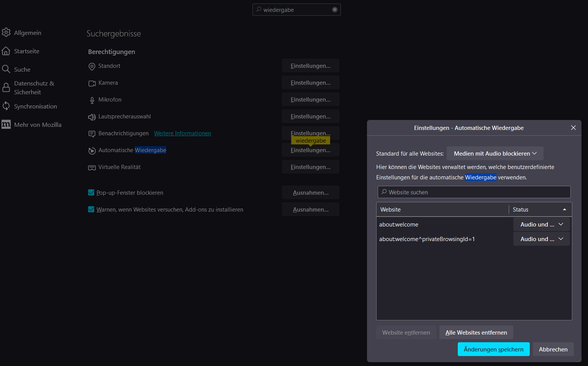Click the Startseite house icon

coord(6,51)
